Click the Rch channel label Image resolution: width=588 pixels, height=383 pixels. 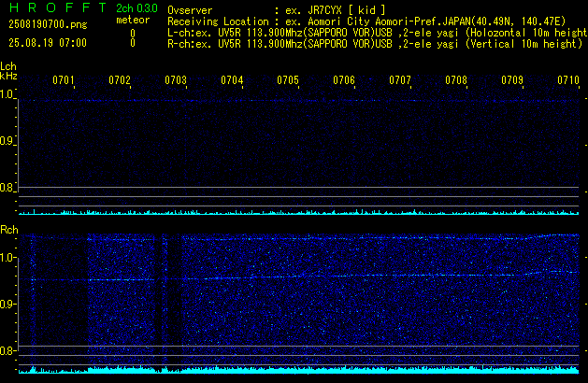click(9, 230)
